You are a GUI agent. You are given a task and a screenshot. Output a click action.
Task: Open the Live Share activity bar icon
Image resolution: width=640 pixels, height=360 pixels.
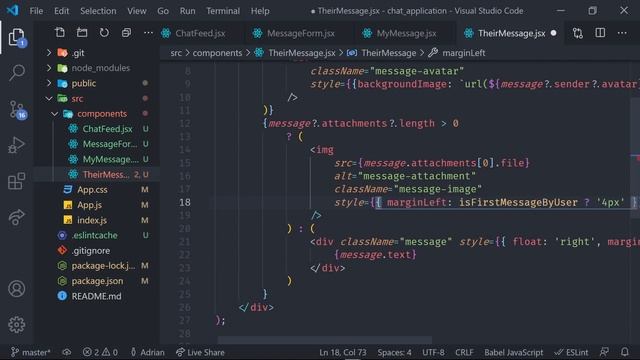coord(16,217)
